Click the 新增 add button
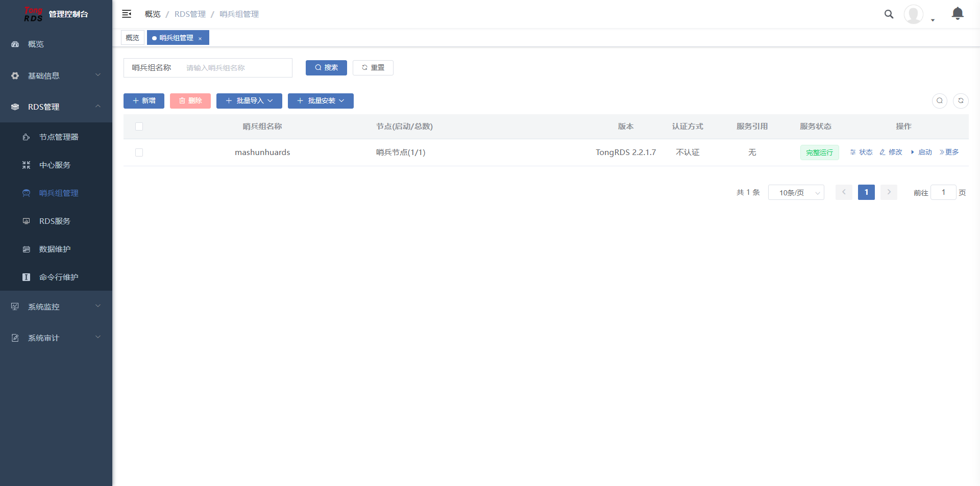Image resolution: width=980 pixels, height=486 pixels. point(144,101)
